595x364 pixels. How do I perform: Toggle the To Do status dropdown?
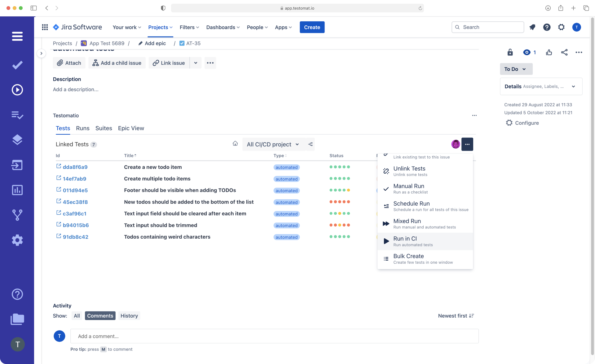coord(516,69)
